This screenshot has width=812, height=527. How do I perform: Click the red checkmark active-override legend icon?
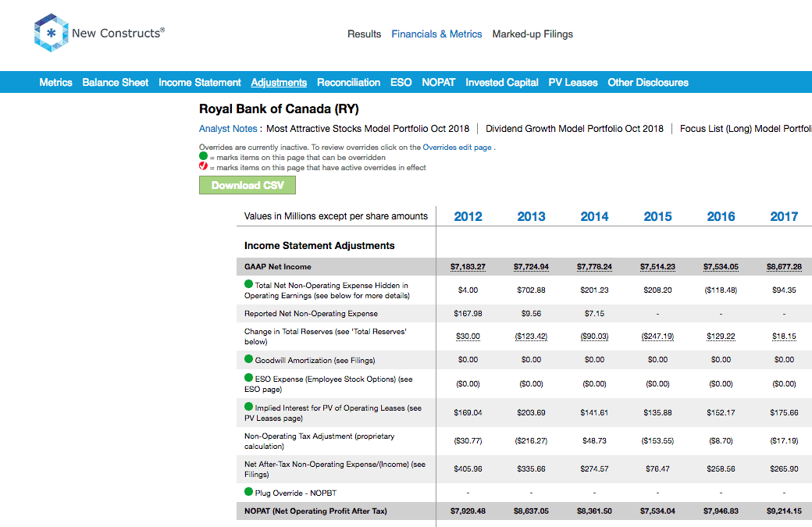tap(204, 166)
